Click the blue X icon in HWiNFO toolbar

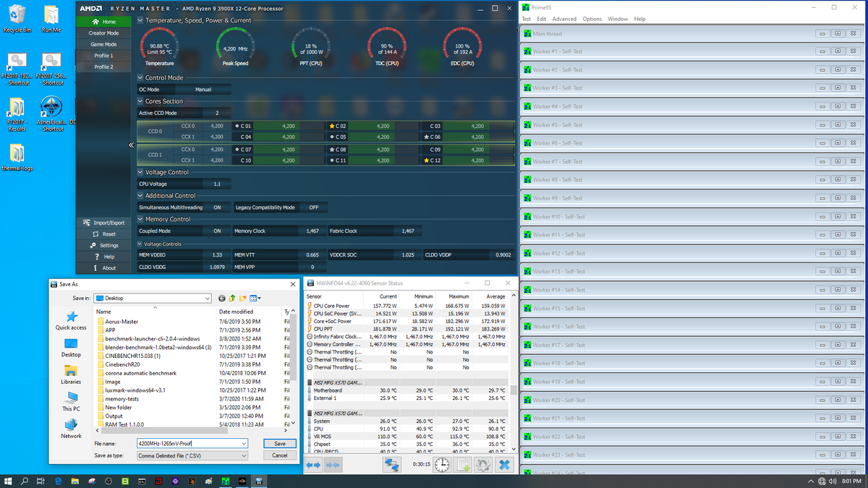coord(504,465)
